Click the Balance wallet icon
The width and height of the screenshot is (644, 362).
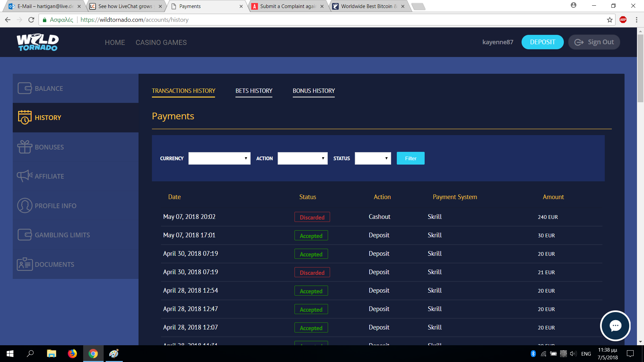pyautogui.click(x=24, y=88)
